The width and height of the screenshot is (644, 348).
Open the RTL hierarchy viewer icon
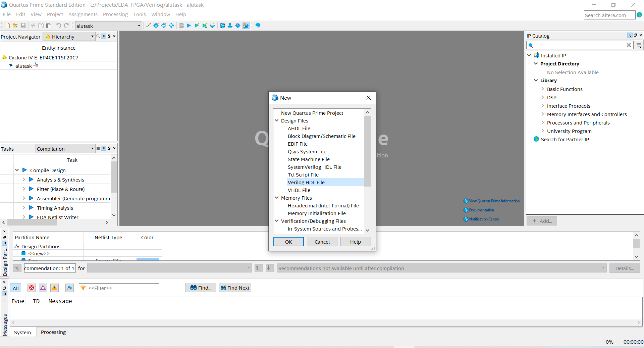(x=230, y=26)
